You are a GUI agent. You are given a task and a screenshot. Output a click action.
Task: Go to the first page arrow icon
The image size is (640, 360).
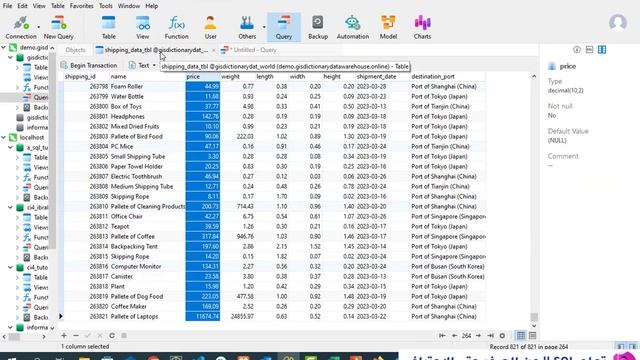coord(442,336)
